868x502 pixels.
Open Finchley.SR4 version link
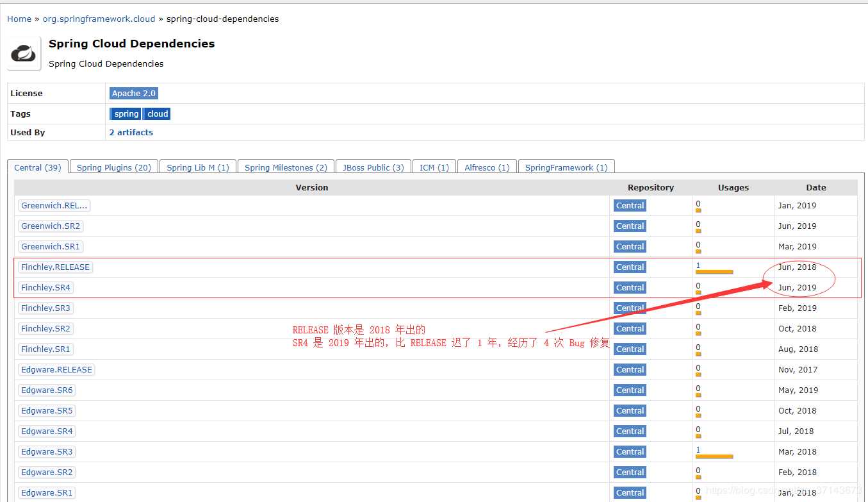[45, 288]
